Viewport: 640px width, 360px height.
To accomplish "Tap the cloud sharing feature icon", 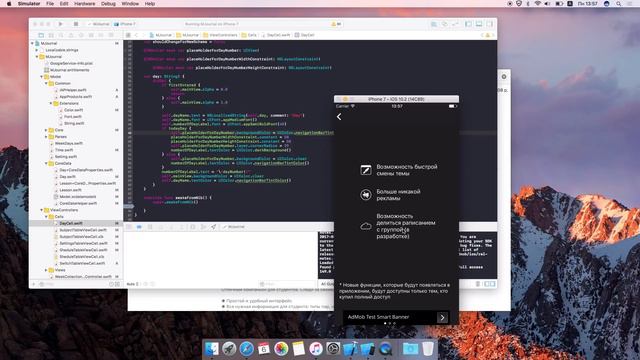I will 366,226.
